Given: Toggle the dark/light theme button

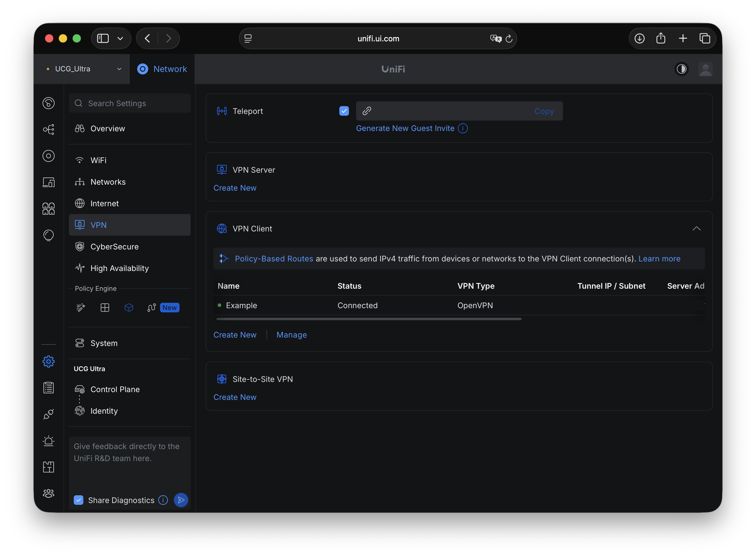Looking at the screenshot, I should (x=682, y=69).
